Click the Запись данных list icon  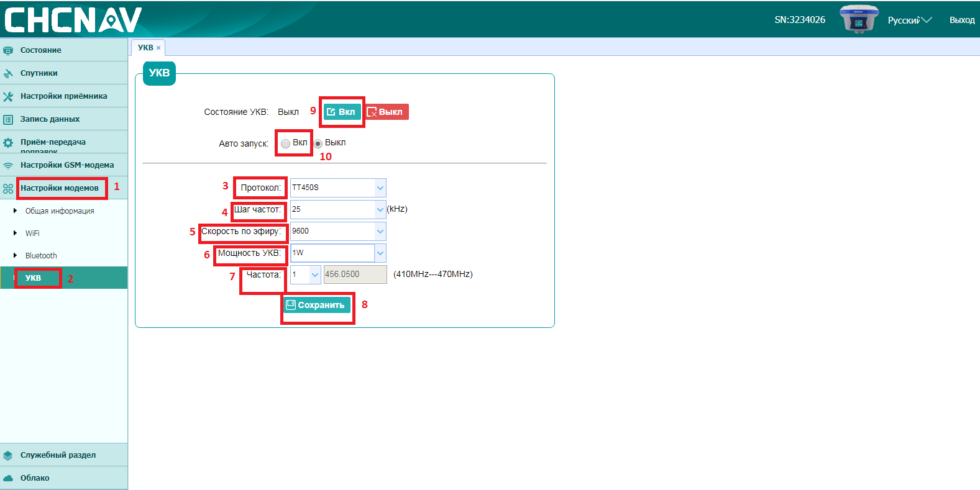(x=8, y=119)
